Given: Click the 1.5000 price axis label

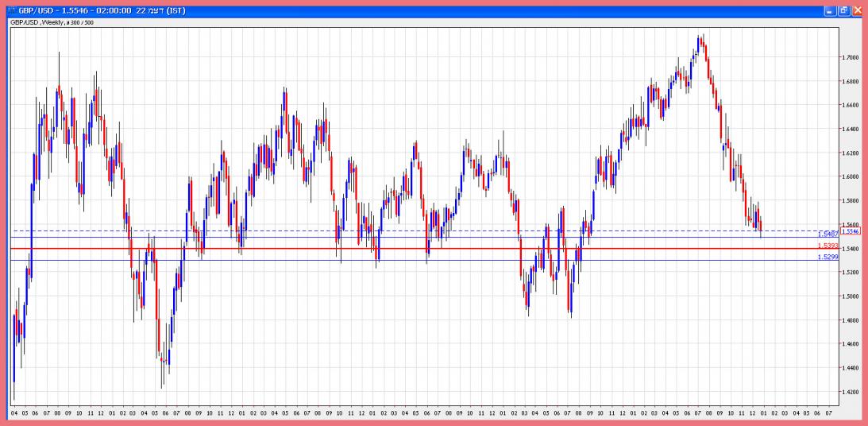Looking at the screenshot, I should pos(851,296).
